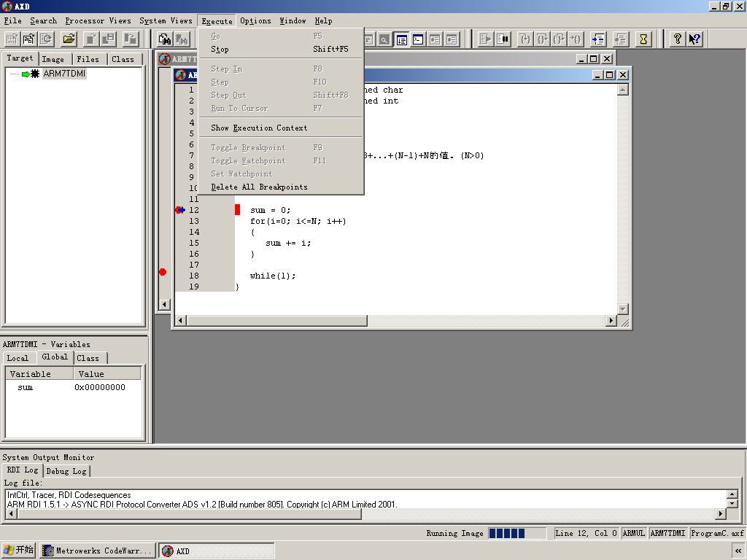Click the last view icon before the Go icon
Screen dimensions: 747x560
pos(452,39)
